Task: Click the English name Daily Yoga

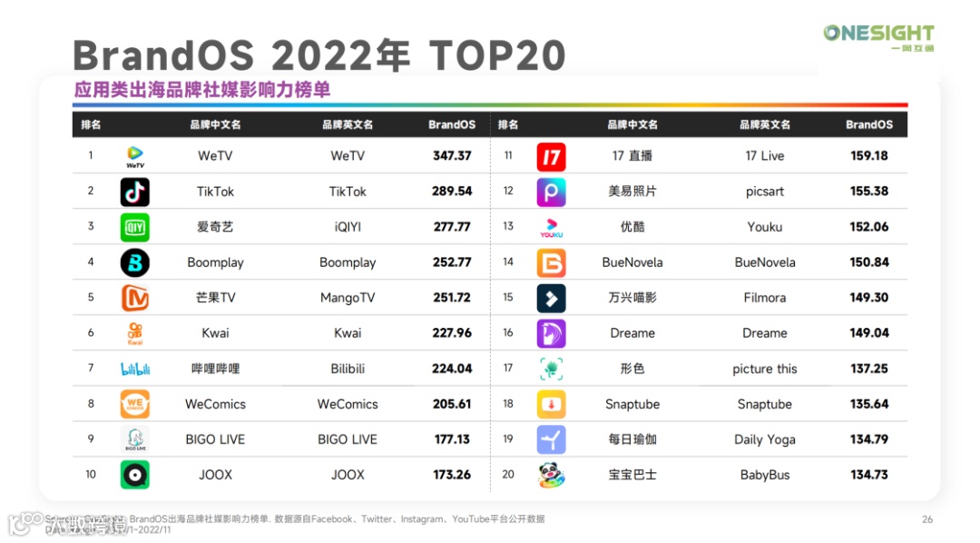Action: tap(765, 439)
